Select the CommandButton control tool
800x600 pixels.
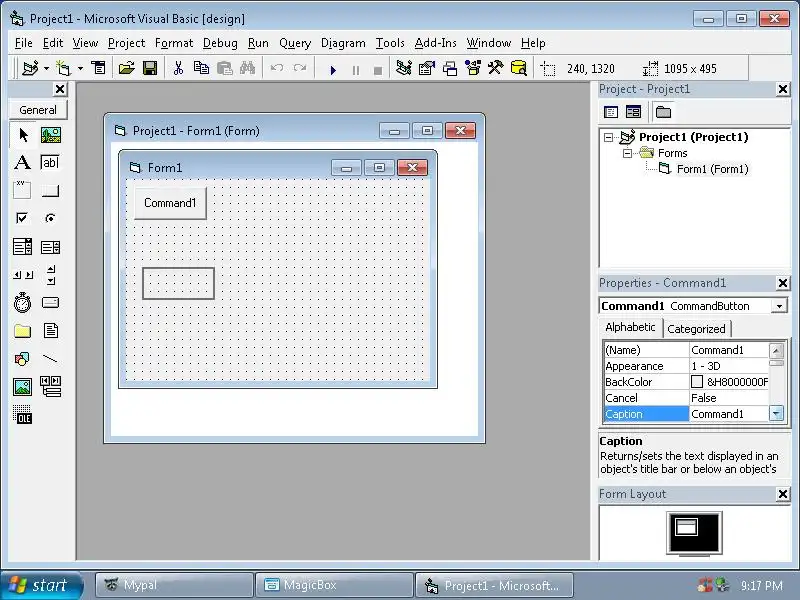point(51,190)
